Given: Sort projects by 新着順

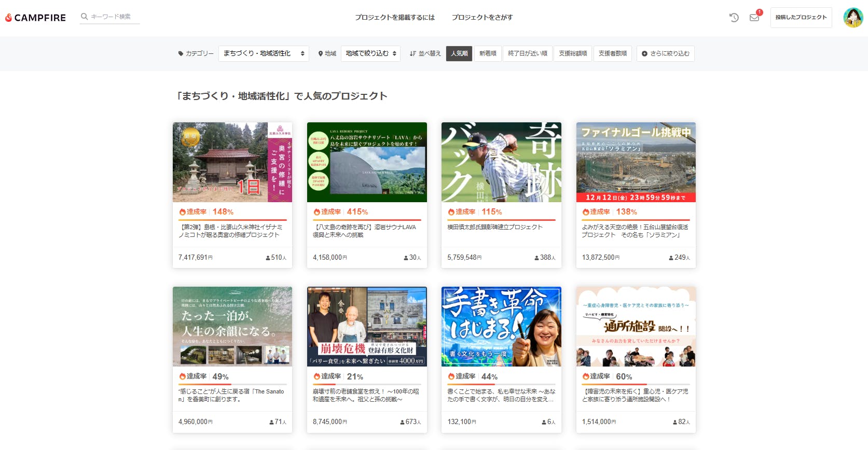Looking at the screenshot, I should [x=488, y=53].
